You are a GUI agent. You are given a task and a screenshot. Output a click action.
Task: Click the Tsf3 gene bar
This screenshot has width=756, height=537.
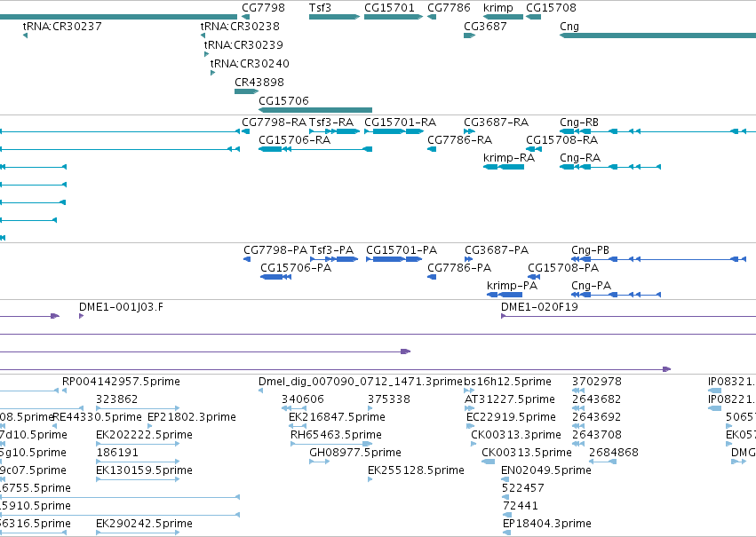[334, 17]
